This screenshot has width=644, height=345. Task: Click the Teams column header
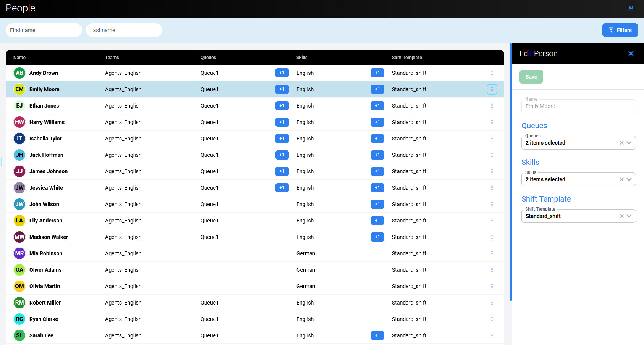(112, 58)
